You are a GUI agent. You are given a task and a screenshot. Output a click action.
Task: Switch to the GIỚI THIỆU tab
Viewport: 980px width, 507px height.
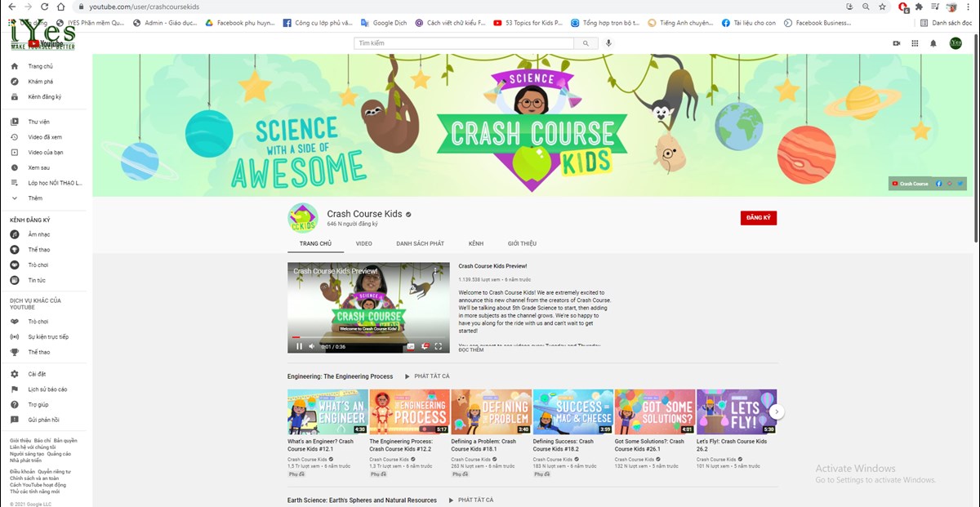[522, 243]
